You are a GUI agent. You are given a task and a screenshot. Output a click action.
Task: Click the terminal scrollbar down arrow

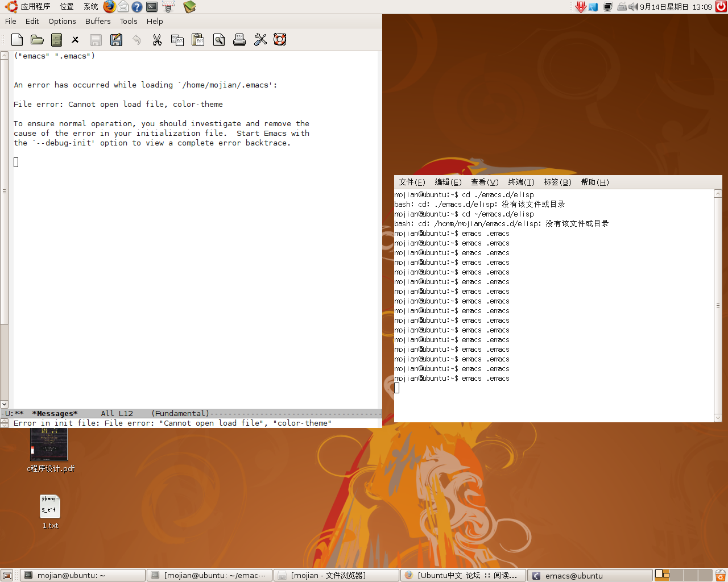[x=718, y=418]
